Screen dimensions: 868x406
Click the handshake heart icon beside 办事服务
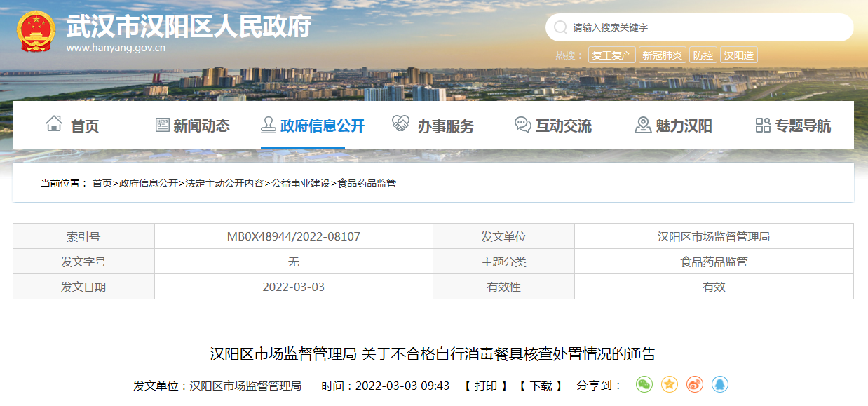(400, 124)
